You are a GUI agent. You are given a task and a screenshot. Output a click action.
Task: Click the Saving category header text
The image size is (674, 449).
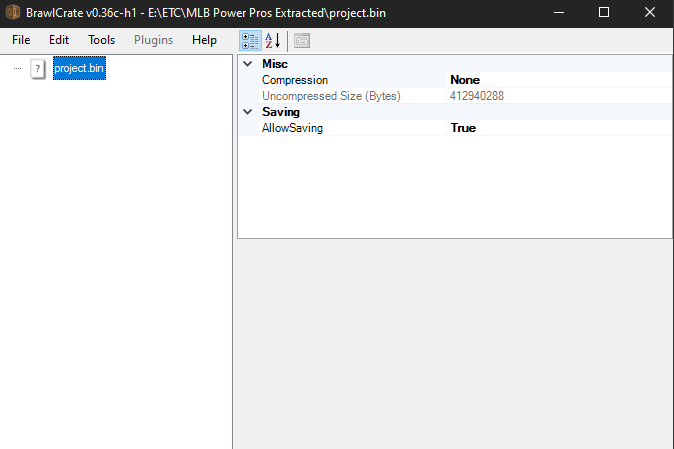tap(281, 112)
